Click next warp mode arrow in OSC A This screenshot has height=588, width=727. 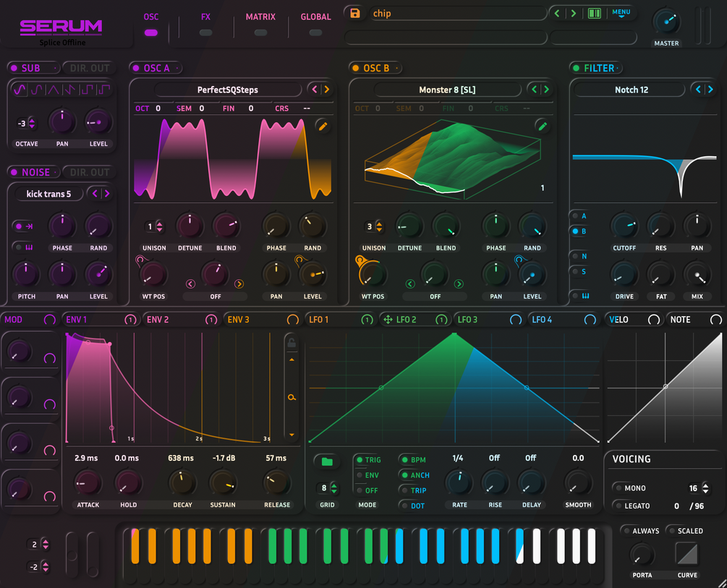click(x=239, y=284)
